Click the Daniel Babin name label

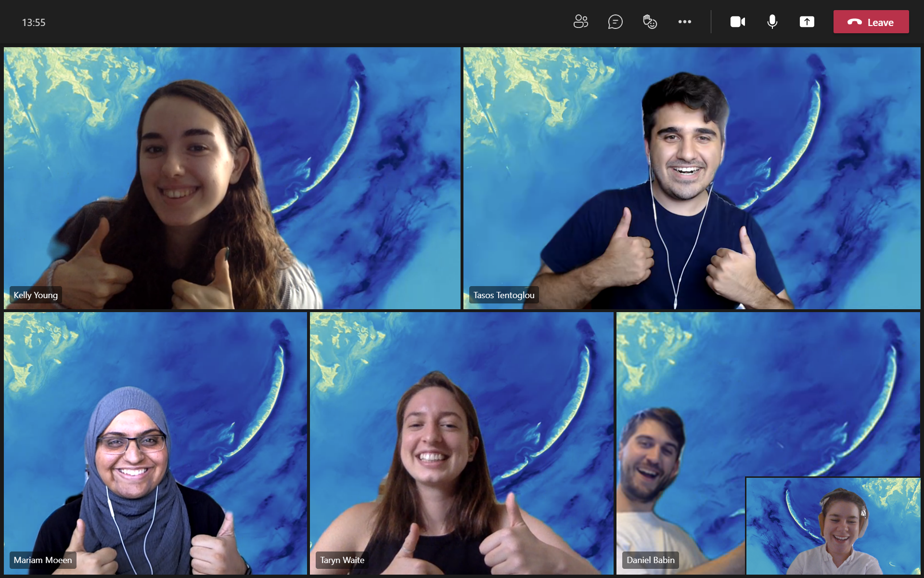651,560
